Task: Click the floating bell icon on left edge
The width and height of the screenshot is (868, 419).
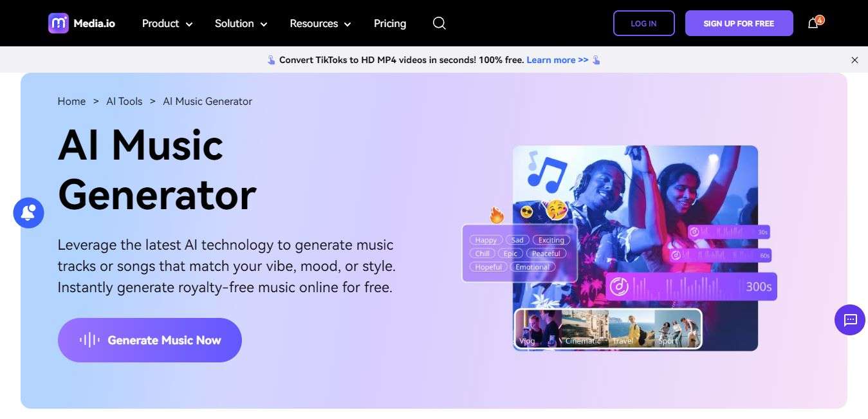Action: [x=28, y=212]
